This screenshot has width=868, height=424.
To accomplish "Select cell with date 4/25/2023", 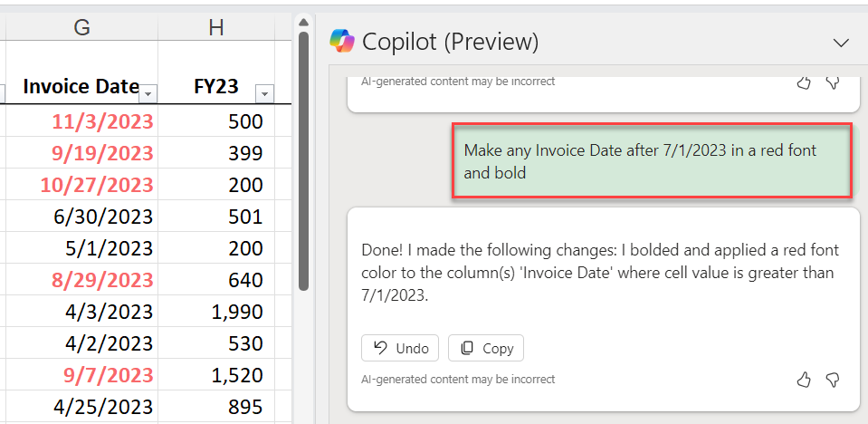I will pos(81,407).
